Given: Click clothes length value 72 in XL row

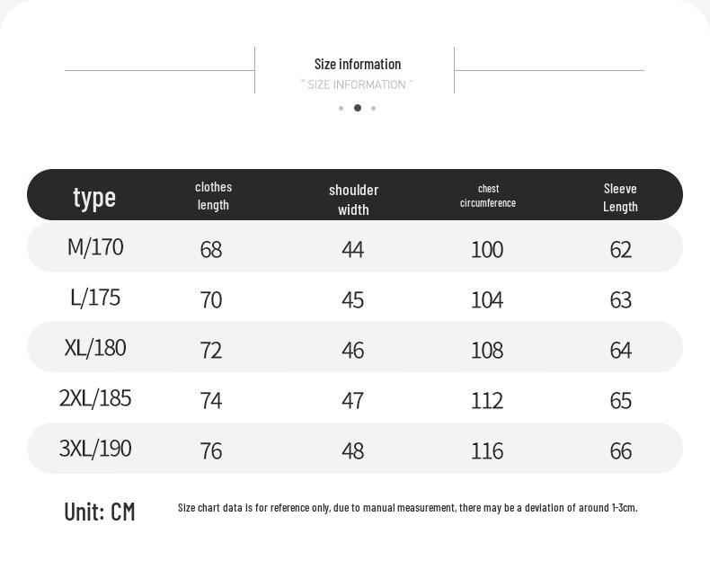Looking at the screenshot, I should pos(211,350).
